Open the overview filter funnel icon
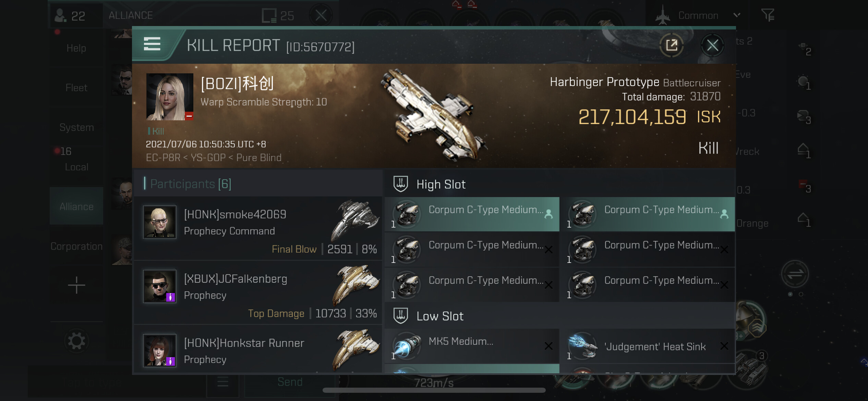Image resolution: width=868 pixels, height=401 pixels. tap(768, 15)
